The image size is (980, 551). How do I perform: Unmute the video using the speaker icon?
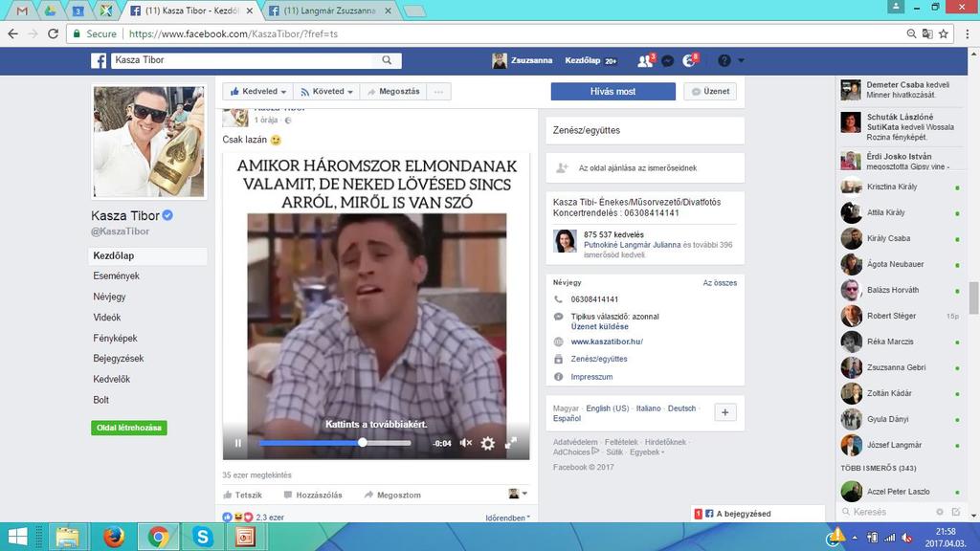(466, 443)
